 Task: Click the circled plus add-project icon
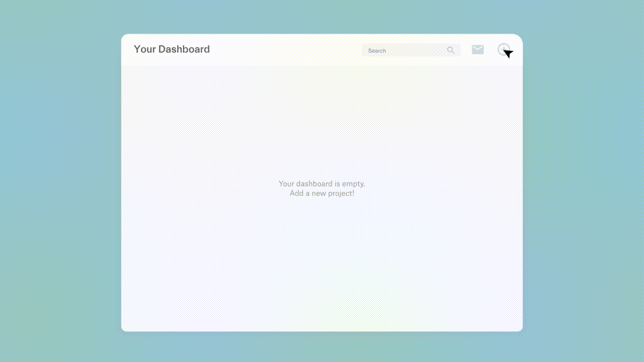pos(504,50)
